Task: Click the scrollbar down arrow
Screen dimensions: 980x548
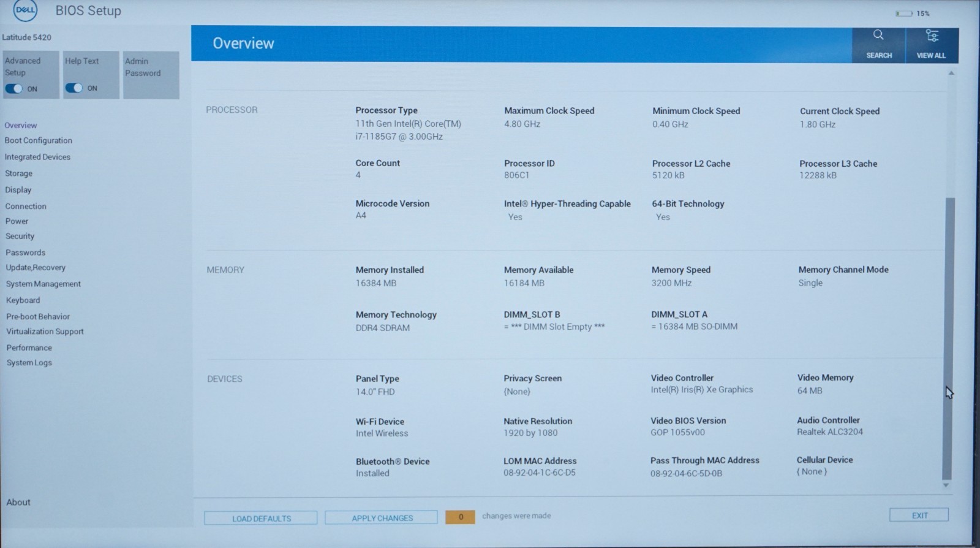Action: [946, 485]
